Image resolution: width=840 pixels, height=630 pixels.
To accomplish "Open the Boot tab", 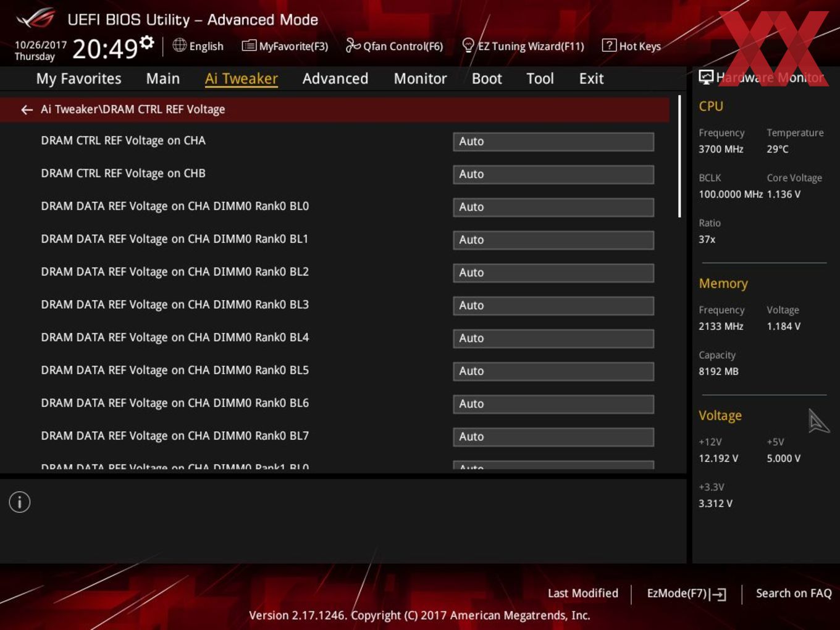I will [487, 78].
